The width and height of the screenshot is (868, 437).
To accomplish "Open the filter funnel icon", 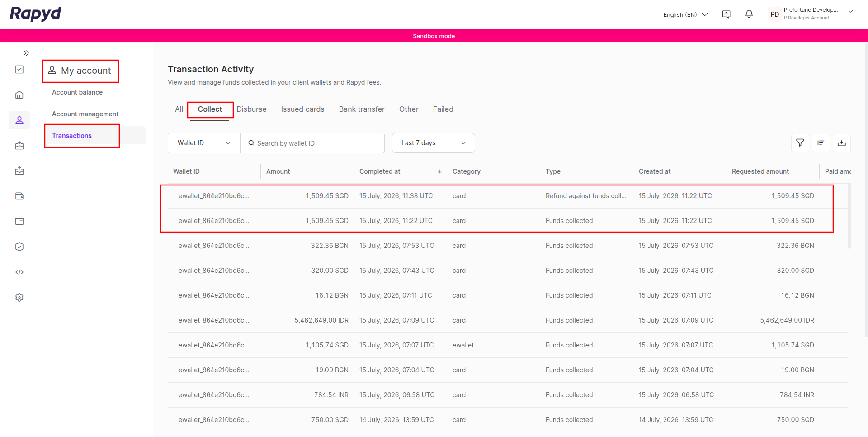I will (x=800, y=143).
